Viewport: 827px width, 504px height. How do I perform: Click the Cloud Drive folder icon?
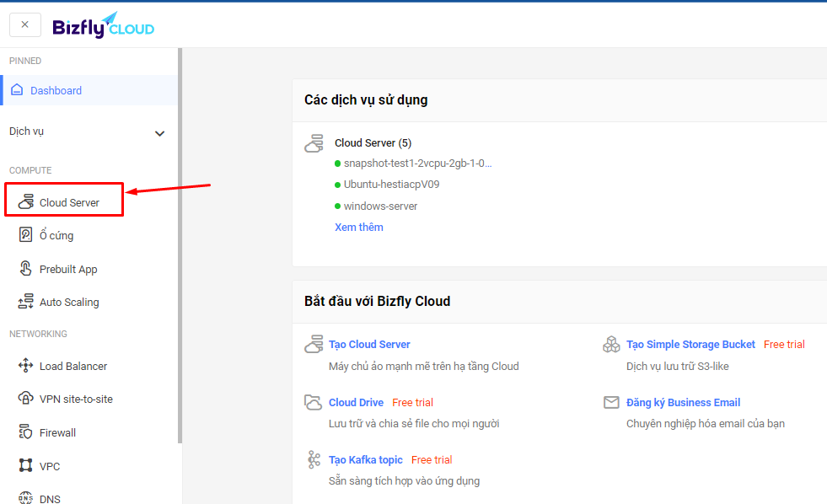pos(314,402)
